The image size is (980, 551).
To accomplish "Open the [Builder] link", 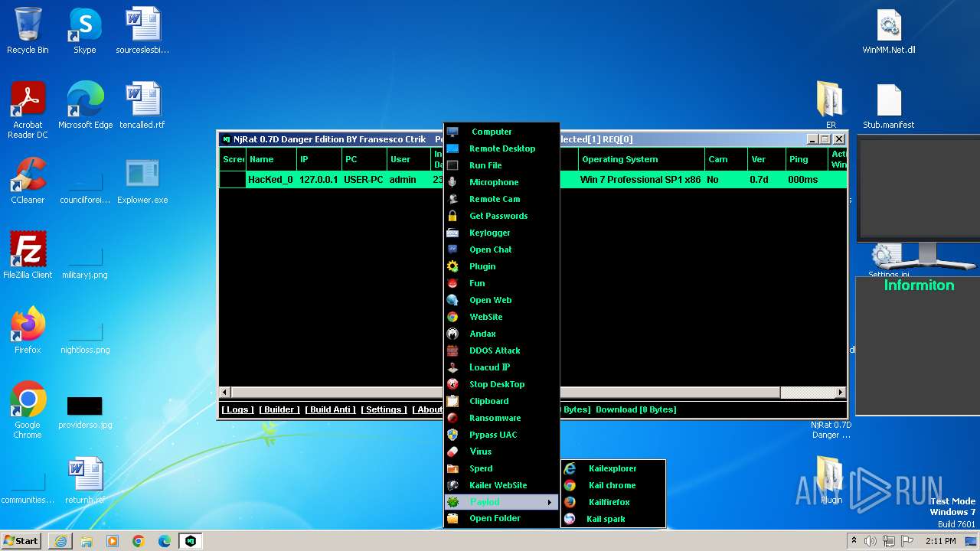I will [279, 409].
